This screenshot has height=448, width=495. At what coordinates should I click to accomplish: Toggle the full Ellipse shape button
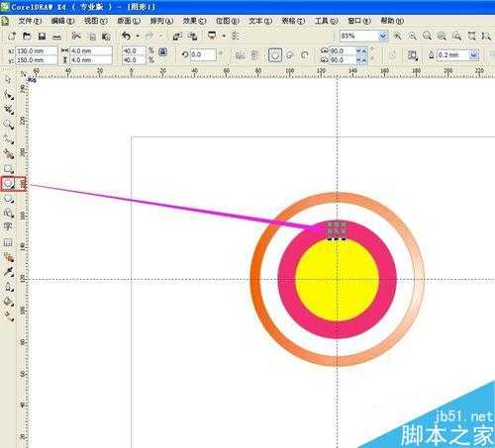[x=275, y=55]
